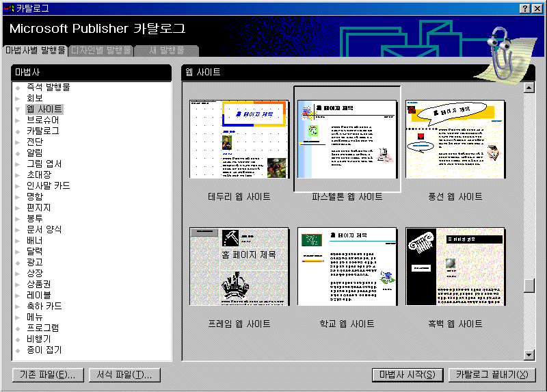Click the 학교 웹 사이트 caption text

tap(347, 324)
